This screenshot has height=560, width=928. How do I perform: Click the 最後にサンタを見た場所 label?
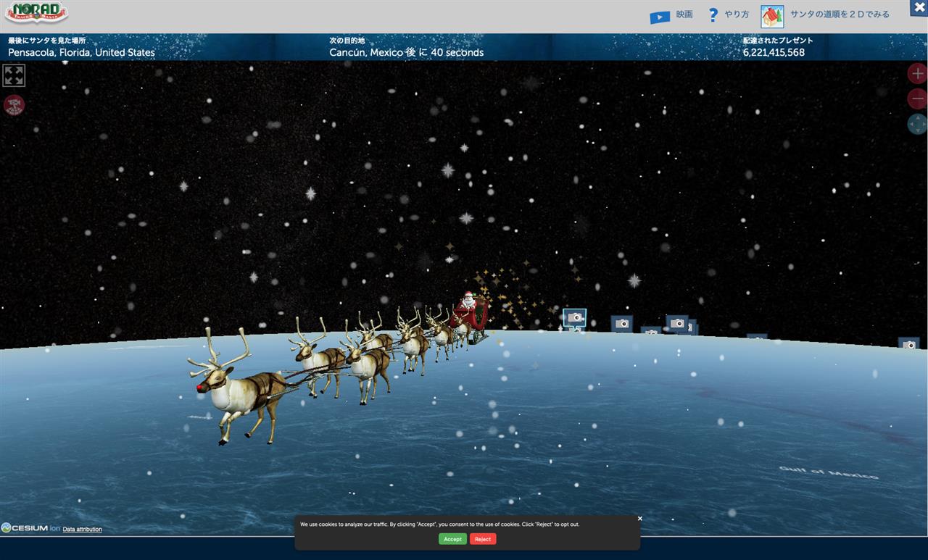click(x=46, y=41)
